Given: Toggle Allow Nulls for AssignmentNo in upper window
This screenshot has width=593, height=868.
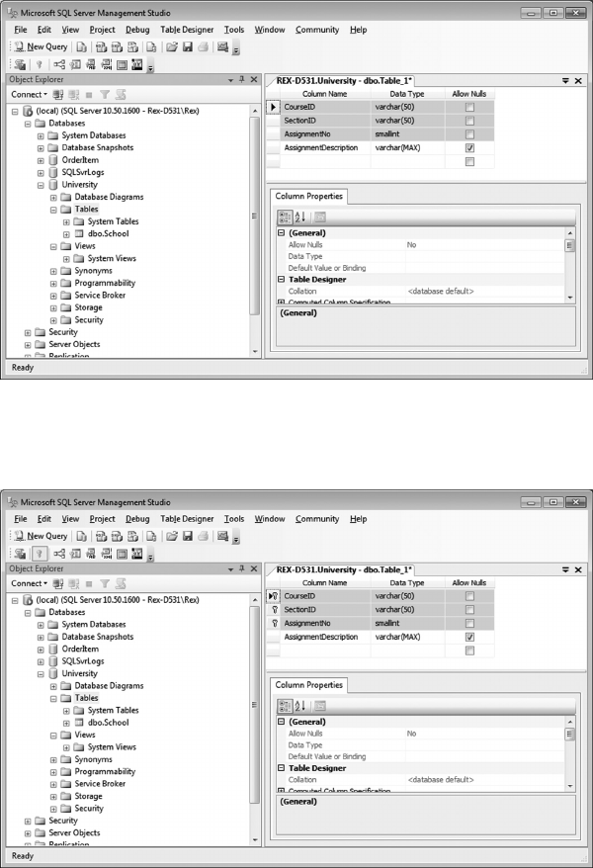Looking at the screenshot, I should click(x=469, y=134).
